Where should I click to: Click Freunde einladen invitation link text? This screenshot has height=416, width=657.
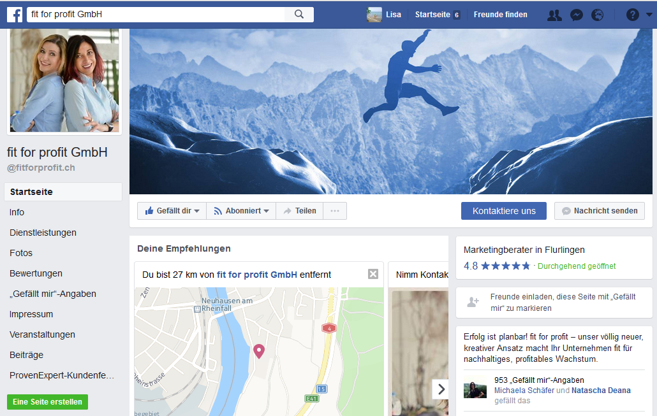click(x=563, y=302)
